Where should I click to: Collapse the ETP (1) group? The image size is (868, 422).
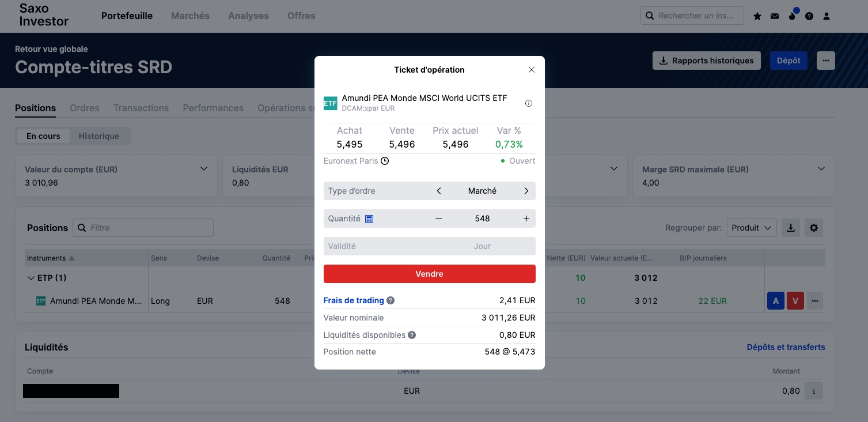[31, 278]
